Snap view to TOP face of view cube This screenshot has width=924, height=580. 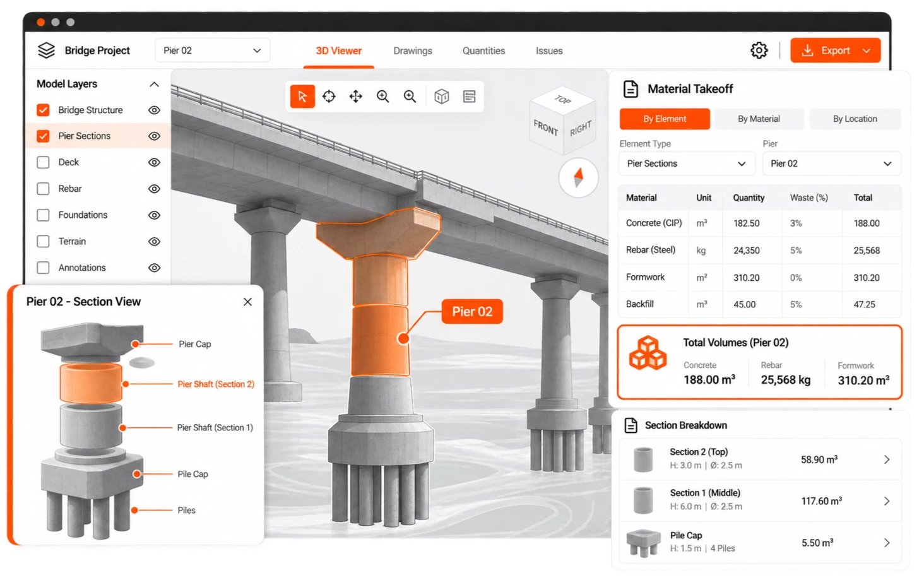[562, 100]
